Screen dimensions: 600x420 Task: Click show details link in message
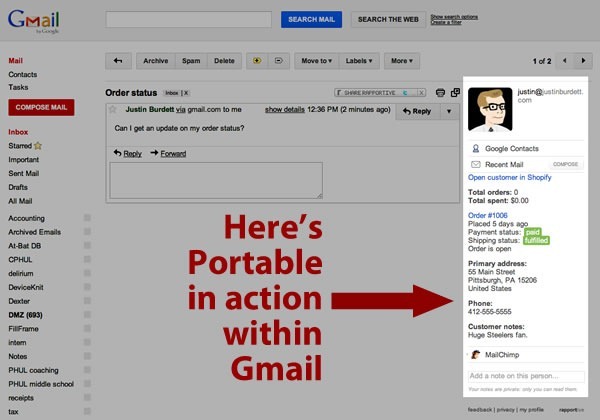pos(285,109)
